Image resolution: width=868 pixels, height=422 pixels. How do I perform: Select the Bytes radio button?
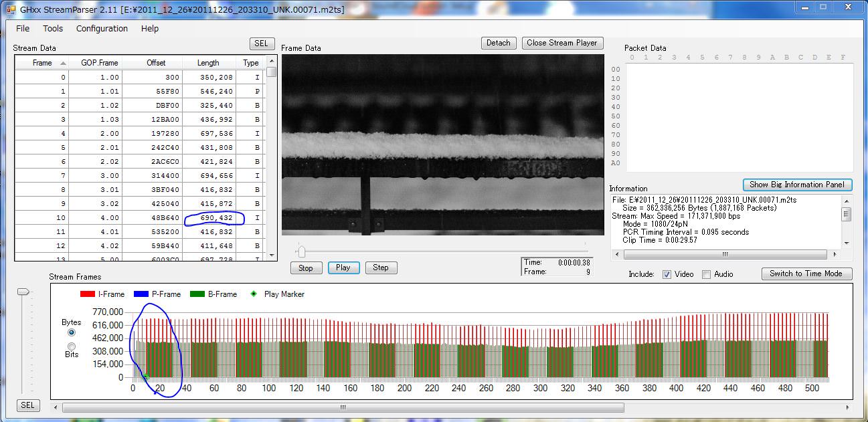(x=72, y=332)
